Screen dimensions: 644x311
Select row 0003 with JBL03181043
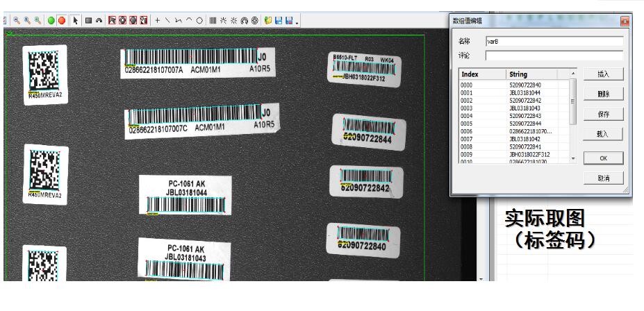coord(515,108)
